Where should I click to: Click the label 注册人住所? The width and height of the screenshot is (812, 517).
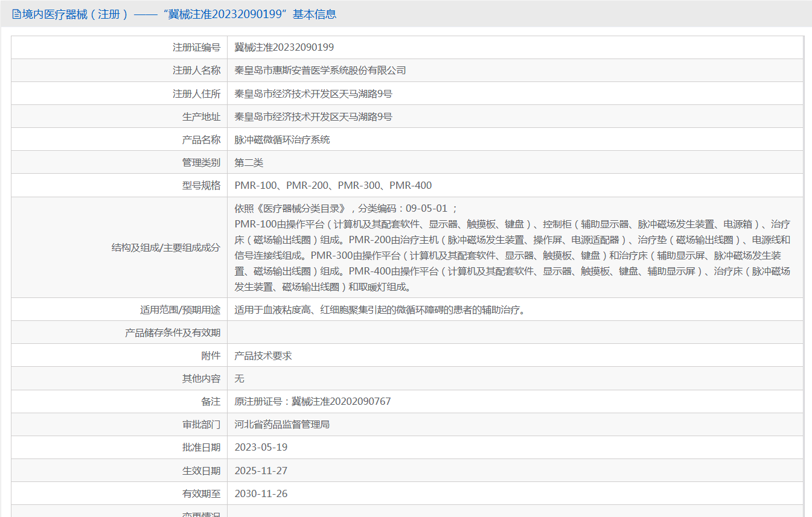pos(197,94)
